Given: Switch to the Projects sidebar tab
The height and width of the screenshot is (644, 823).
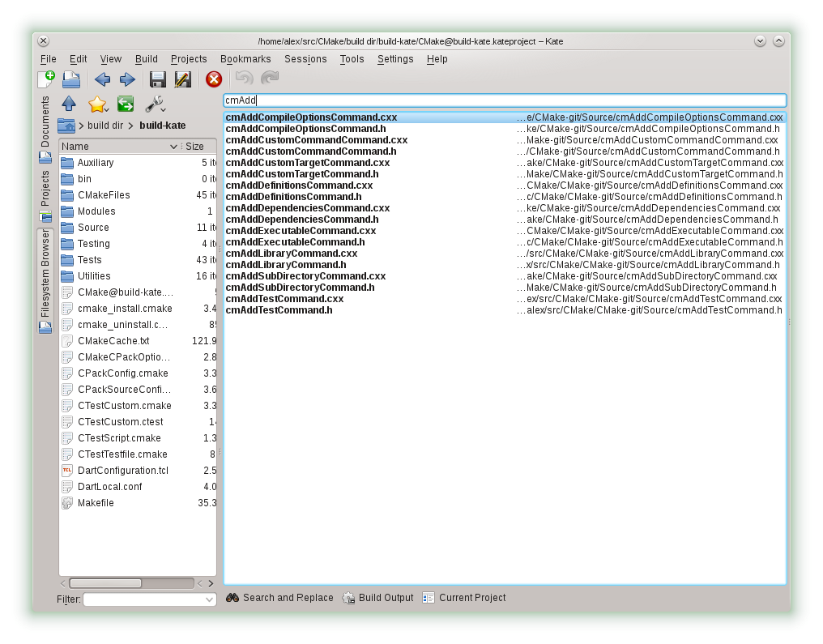Looking at the screenshot, I should (x=45, y=188).
